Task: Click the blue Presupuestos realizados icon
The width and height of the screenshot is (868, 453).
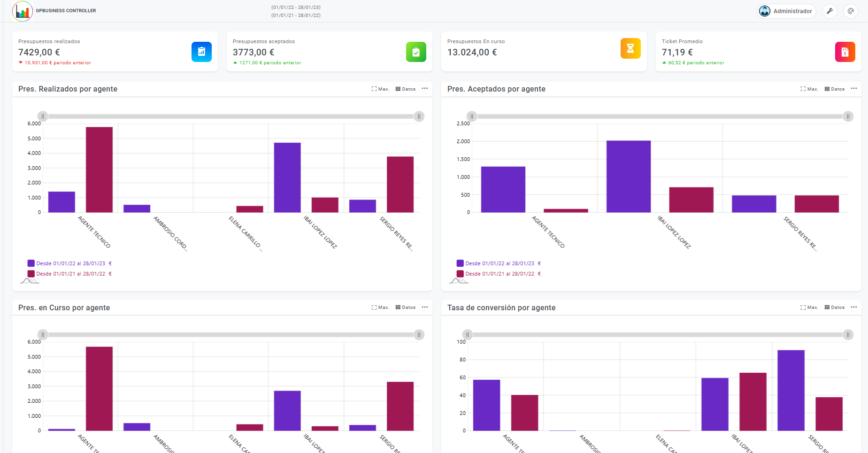Action: [201, 52]
